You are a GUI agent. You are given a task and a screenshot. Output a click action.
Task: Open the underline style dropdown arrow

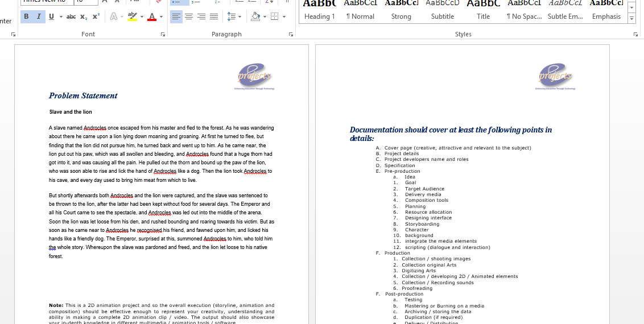click(61, 17)
